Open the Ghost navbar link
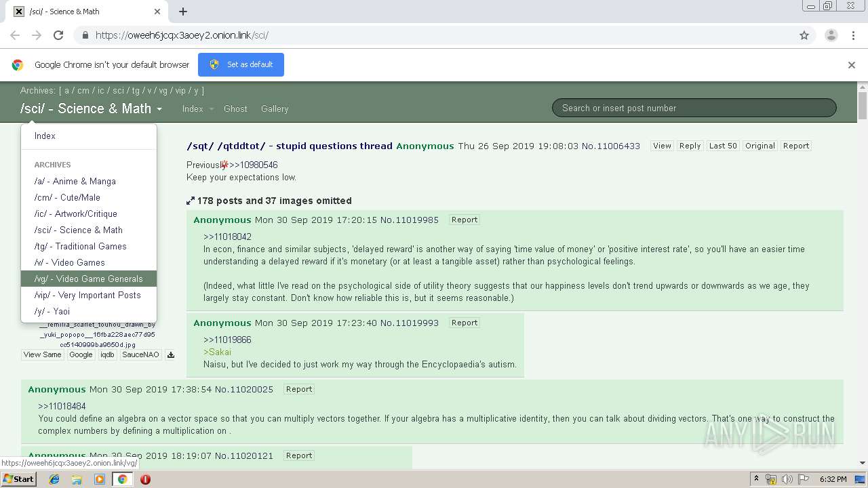Viewport: 868px width, 488px height. point(235,108)
